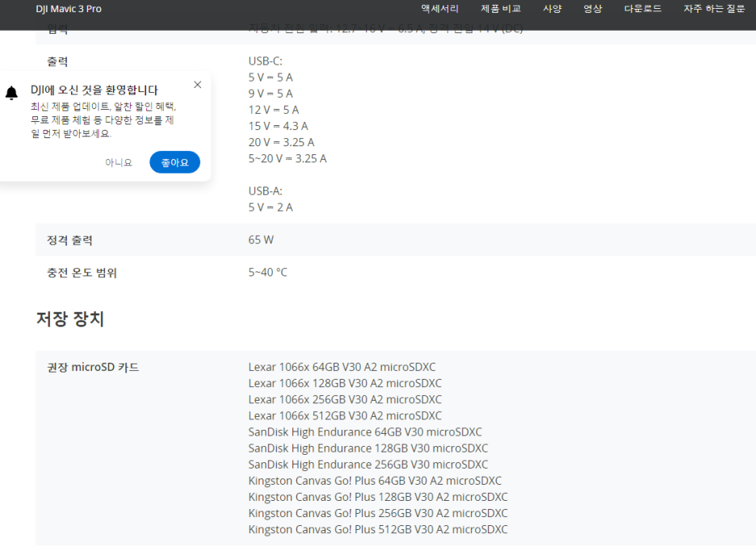Viewport: 756px width, 555px height.
Task: Select the 65 W value
Action: (x=261, y=240)
